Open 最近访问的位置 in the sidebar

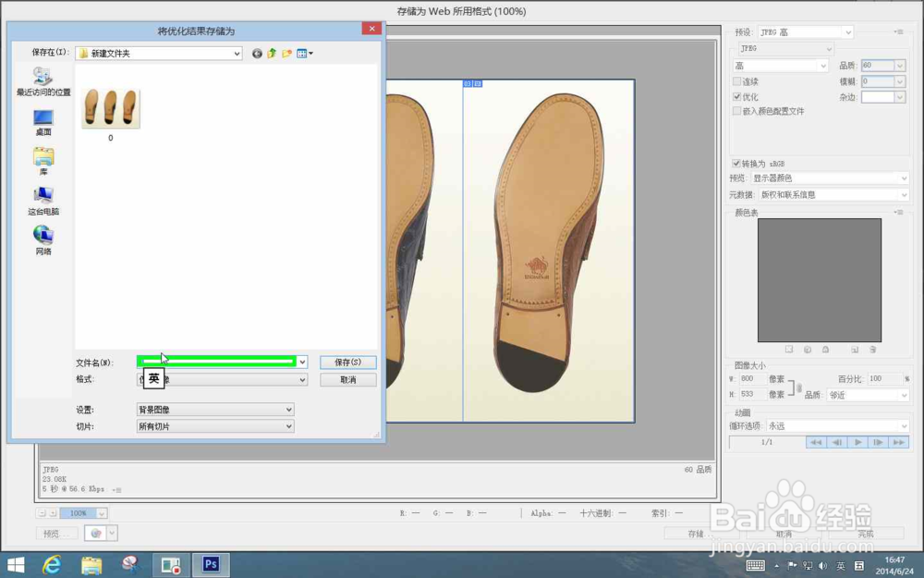(x=43, y=82)
